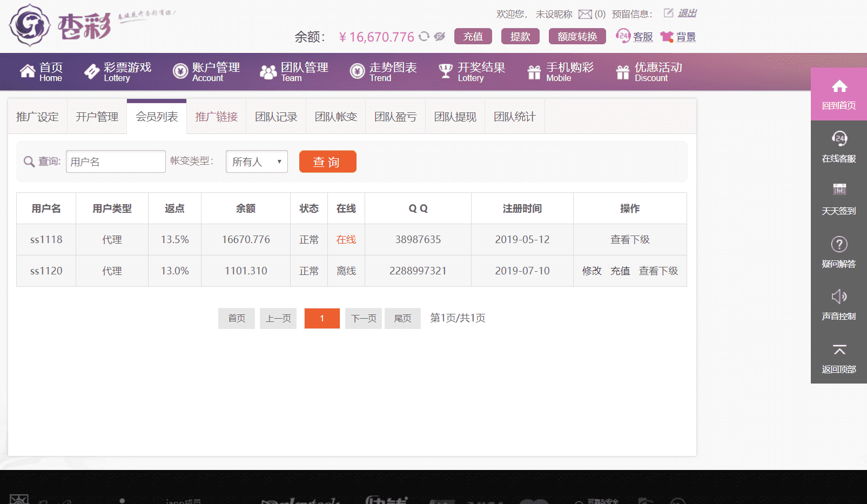Click the 上一页 pagination button
867x504 pixels.
[x=278, y=318]
